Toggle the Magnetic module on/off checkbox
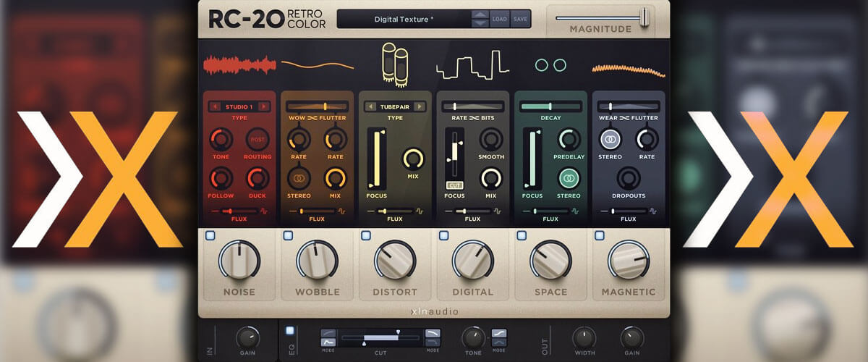The image size is (868, 362). pos(600,235)
